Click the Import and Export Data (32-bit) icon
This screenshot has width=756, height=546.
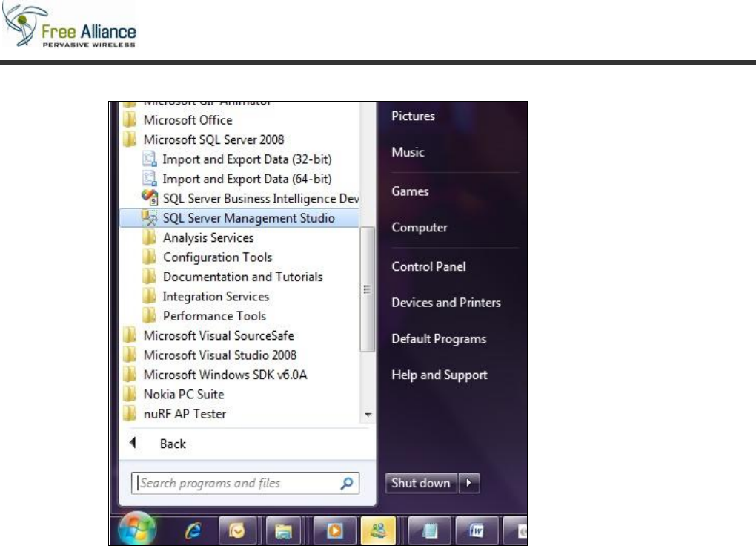(x=150, y=159)
